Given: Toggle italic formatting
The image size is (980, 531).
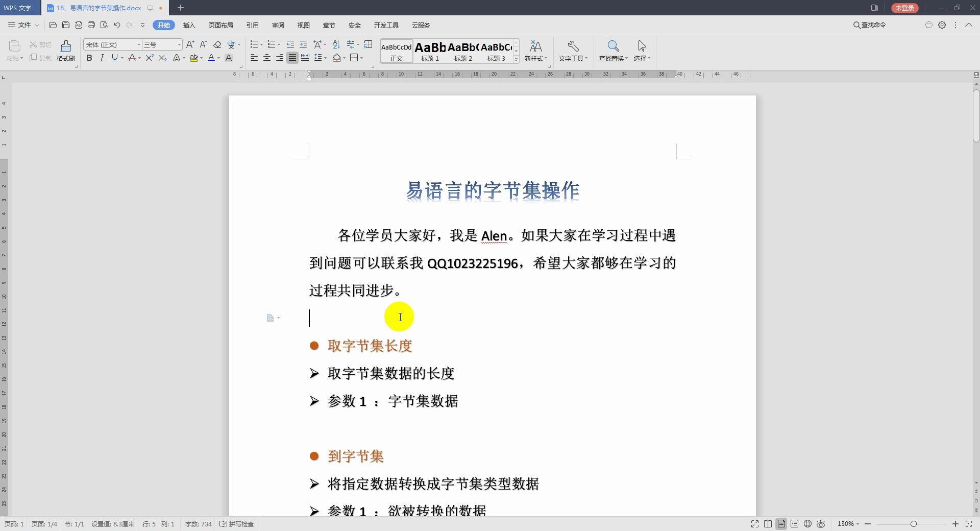Looking at the screenshot, I should coord(102,58).
